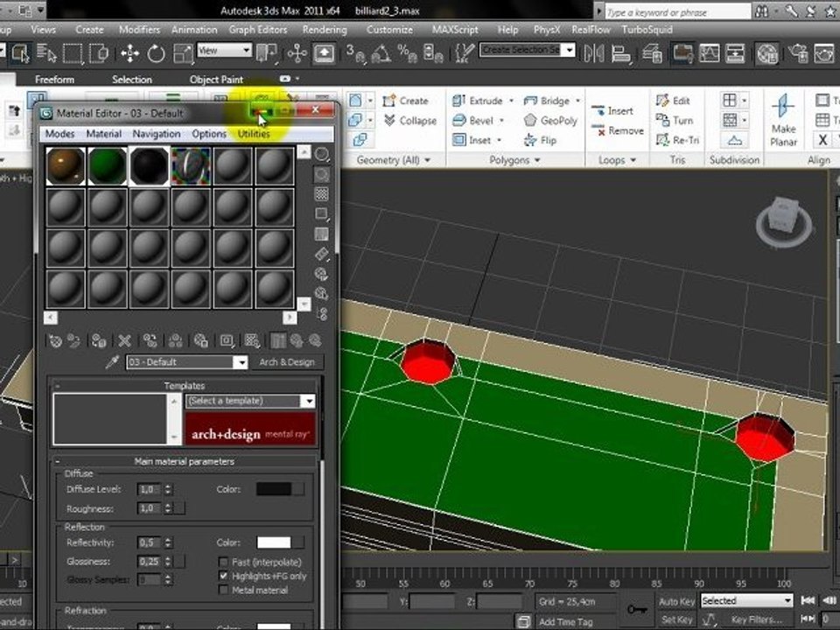The height and width of the screenshot is (630, 840).
Task: Click the Collapse button in ribbon
Action: pyautogui.click(x=410, y=121)
